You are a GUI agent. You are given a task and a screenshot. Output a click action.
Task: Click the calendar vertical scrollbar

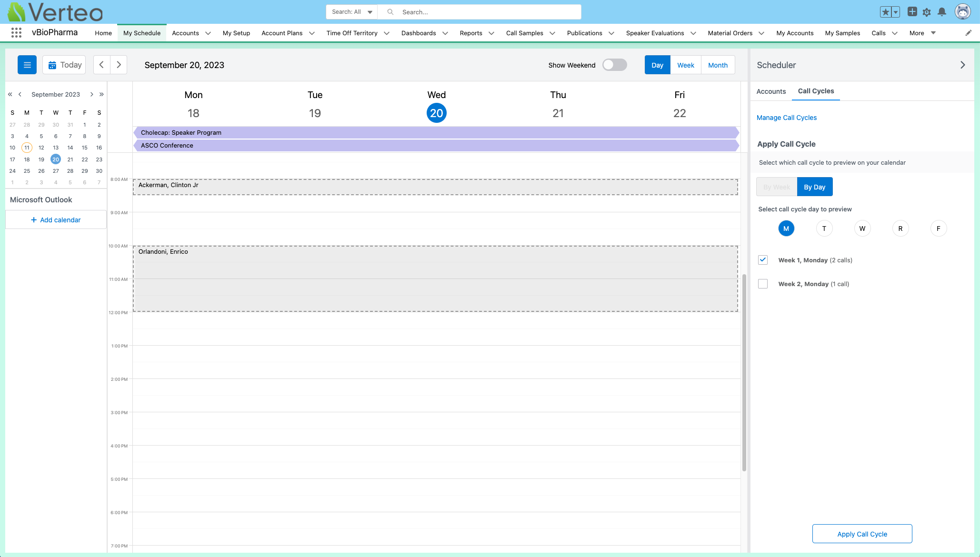[744, 371]
